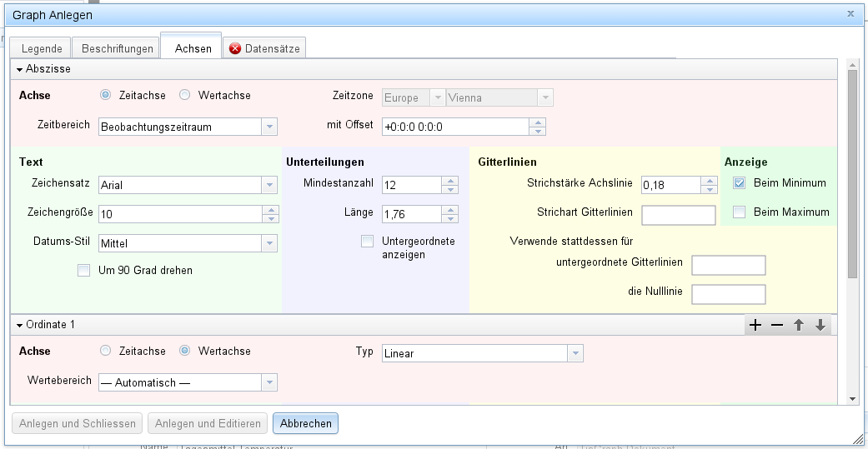Open the Datums-Stil dropdown
868x449 pixels.
tap(269, 243)
